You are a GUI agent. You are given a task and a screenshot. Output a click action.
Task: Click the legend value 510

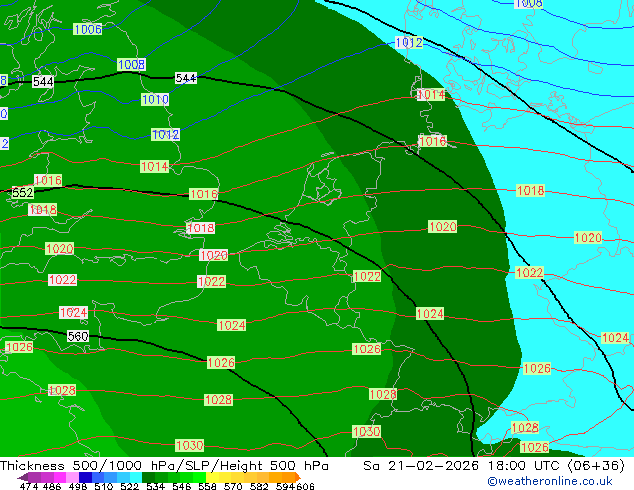pyautogui.click(x=104, y=486)
